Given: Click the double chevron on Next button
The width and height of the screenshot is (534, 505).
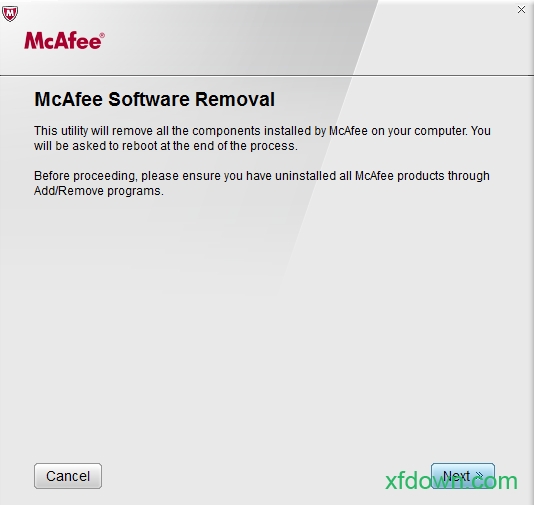Looking at the screenshot, I should (479, 475).
